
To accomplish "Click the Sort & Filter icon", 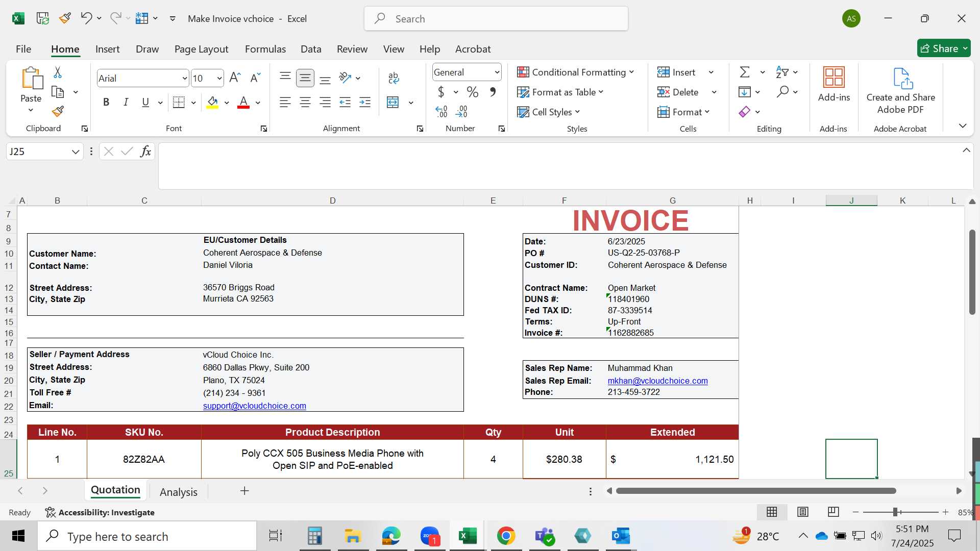I will pyautogui.click(x=782, y=72).
